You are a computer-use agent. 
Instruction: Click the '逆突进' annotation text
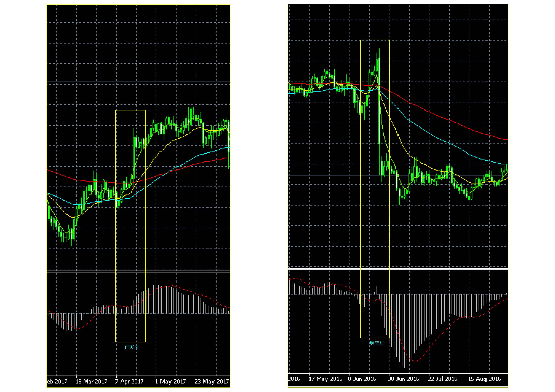coord(377,343)
